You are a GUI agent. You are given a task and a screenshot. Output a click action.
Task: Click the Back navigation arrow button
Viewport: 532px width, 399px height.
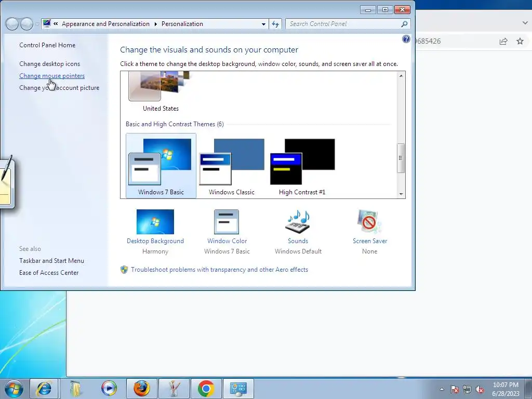coord(12,24)
